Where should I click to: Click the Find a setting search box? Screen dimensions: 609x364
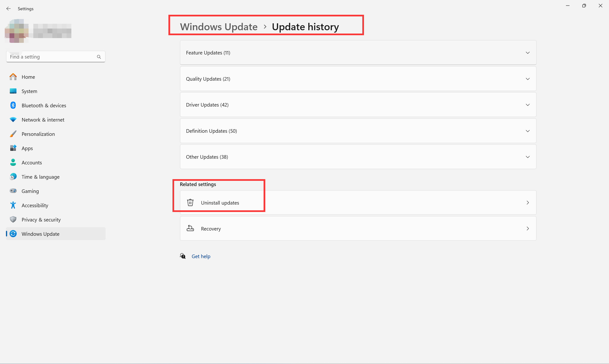point(56,57)
